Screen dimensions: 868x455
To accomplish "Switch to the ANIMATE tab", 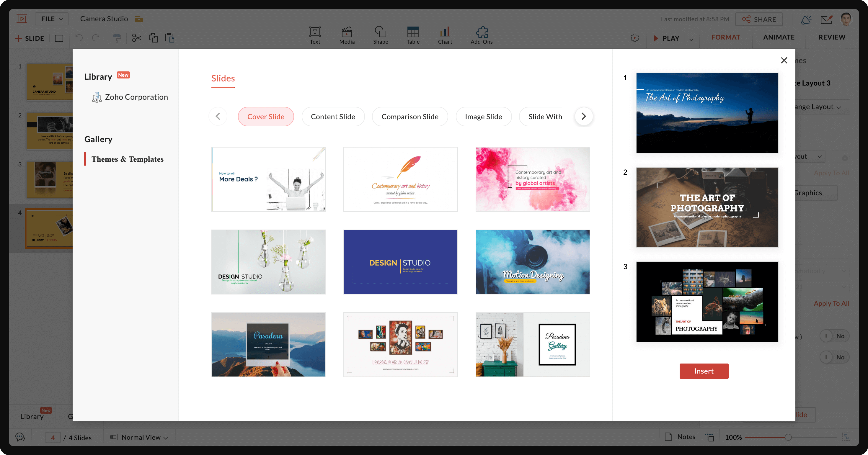I will click(779, 37).
